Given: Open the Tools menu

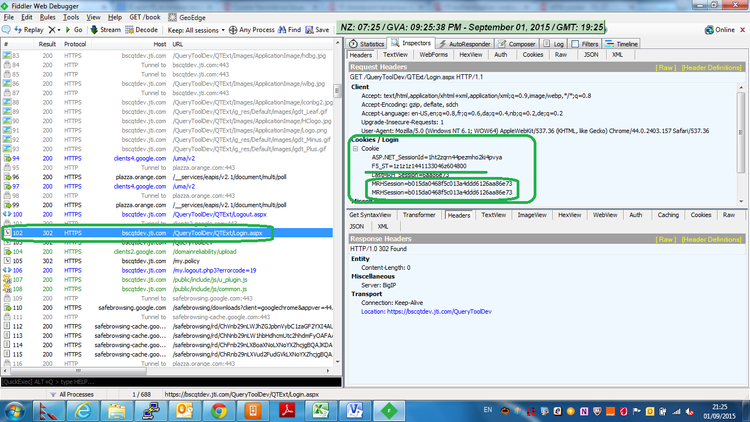Looking at the screenshot, I should tap(71, 17).
